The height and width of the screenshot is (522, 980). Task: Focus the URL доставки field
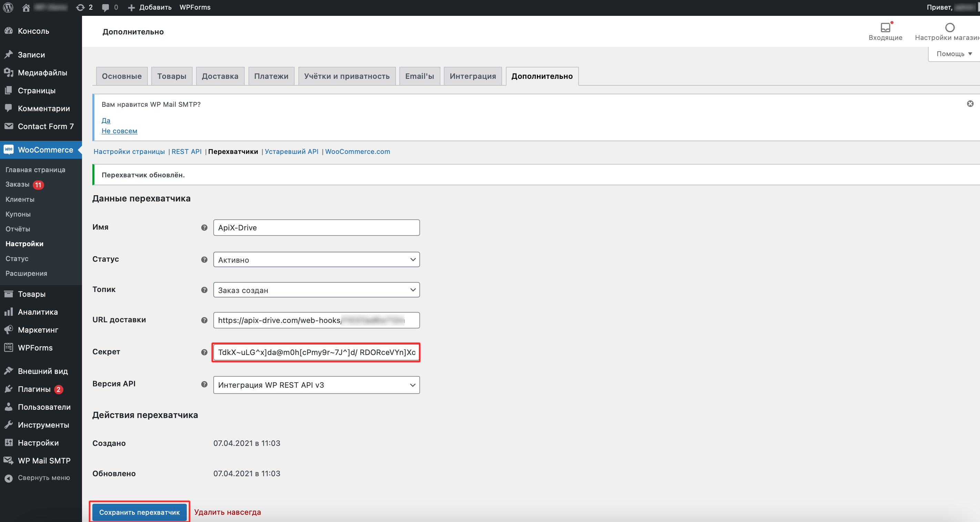coord(316,320)
